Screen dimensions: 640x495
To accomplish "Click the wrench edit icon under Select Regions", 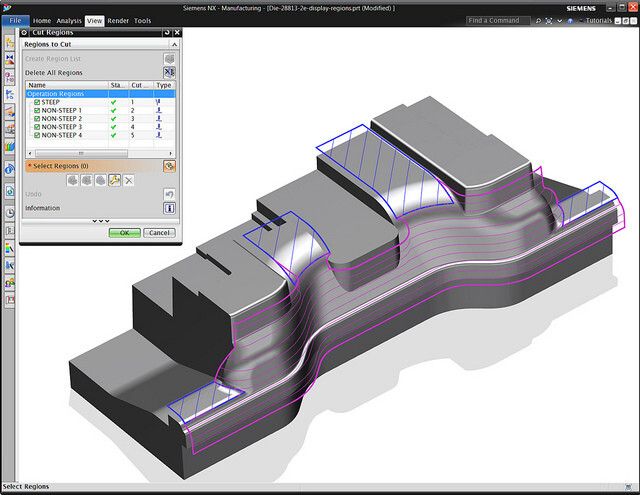I will [x=115, y=180].
